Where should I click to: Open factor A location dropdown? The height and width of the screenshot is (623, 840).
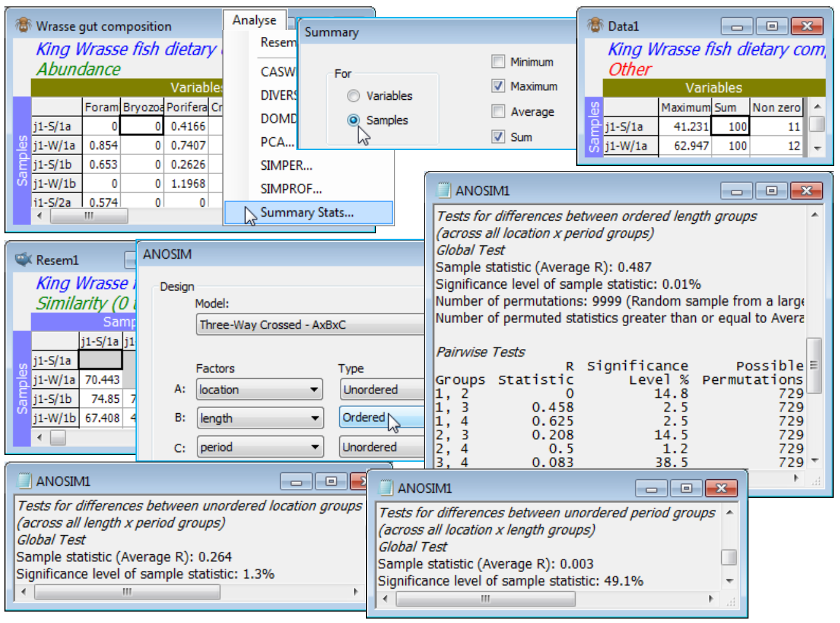coord(259,389)
